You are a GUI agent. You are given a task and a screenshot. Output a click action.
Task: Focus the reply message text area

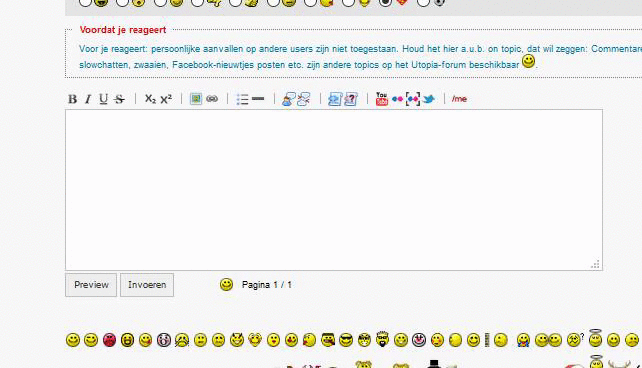(334, 190)
